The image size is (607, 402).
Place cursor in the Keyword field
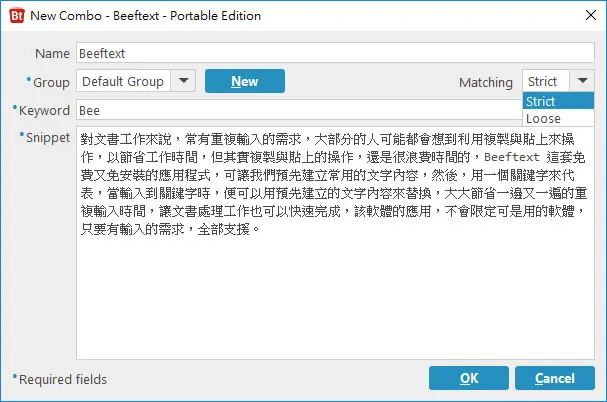(299, 110)
